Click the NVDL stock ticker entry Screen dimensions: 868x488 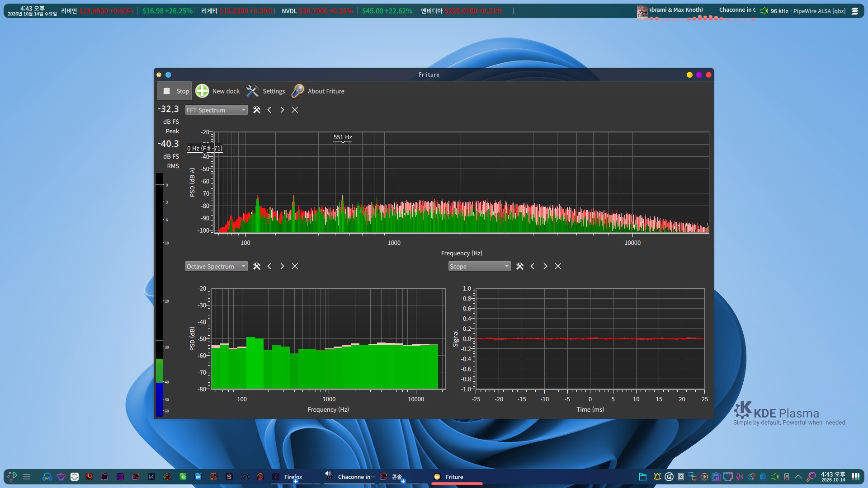317,11
